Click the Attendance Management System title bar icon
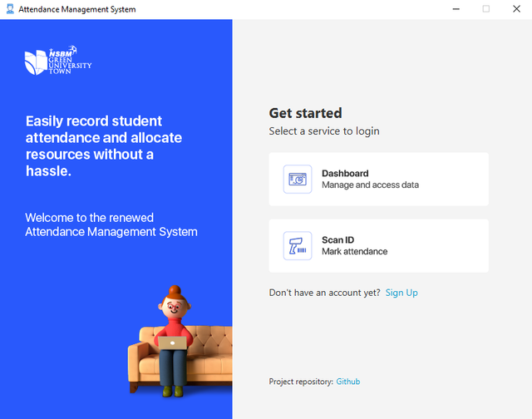532x419 pixels. (10, 9)
